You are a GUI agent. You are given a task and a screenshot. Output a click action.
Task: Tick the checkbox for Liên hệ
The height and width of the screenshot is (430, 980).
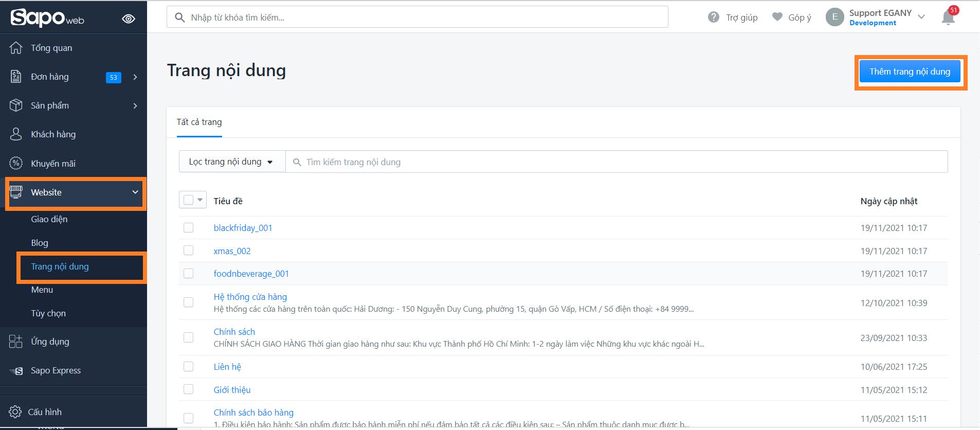pyautogui.click(x=189, y=366)
